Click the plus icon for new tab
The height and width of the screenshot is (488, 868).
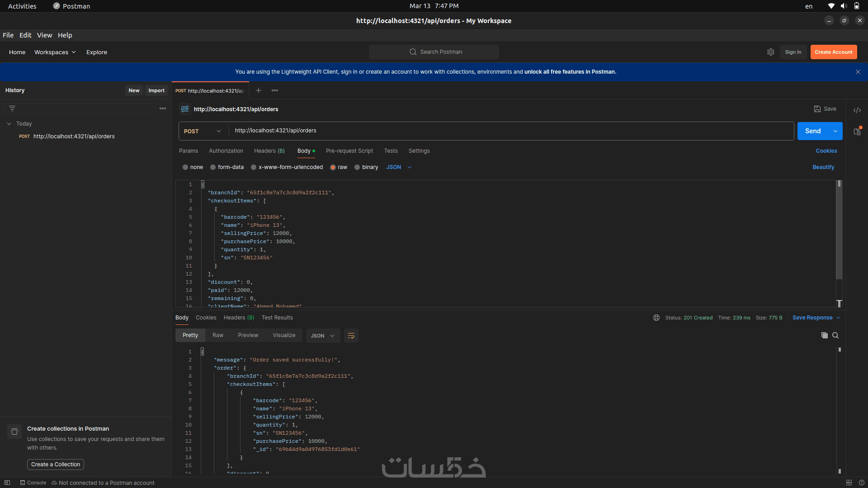point(259,90)
